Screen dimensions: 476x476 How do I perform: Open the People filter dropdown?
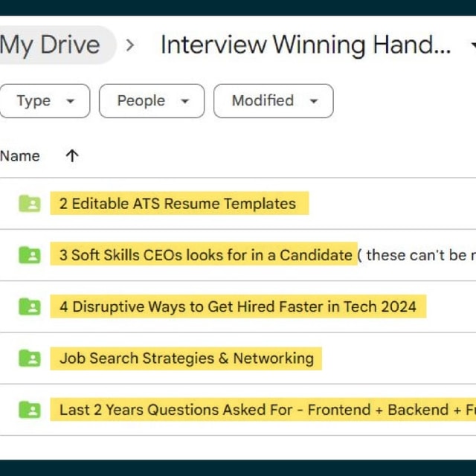(151, 101)
